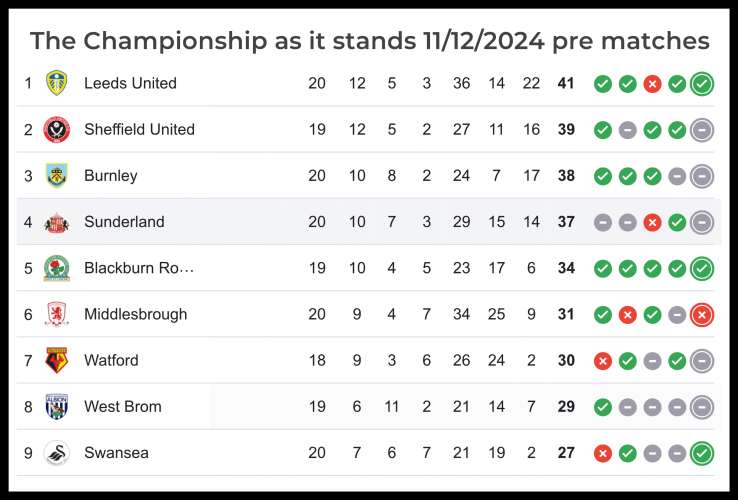738x500 pixels.
Task: Open the Middlesbrough team link
Action: (x=135, y=314)
